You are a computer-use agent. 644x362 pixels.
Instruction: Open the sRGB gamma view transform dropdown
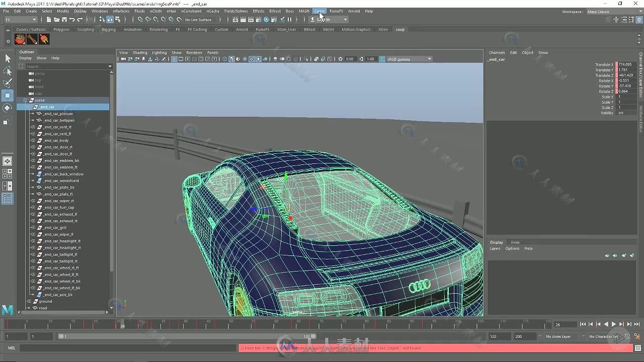(409, 59)
